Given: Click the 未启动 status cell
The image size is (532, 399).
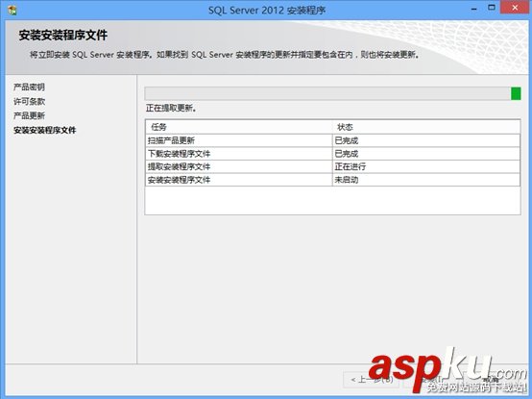Looking at the screenshot, I should [x=426, y=180].
